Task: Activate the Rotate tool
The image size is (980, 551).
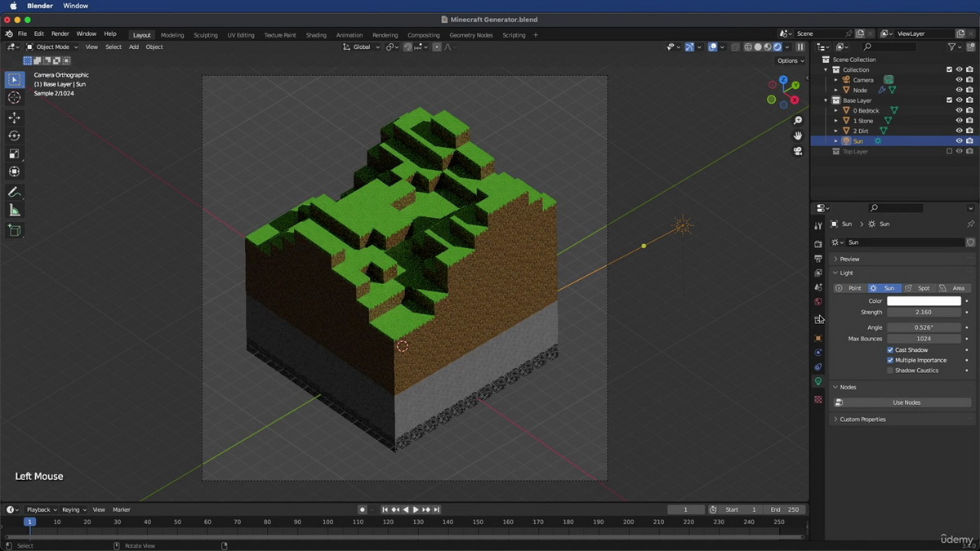Action: click(14, 136)
